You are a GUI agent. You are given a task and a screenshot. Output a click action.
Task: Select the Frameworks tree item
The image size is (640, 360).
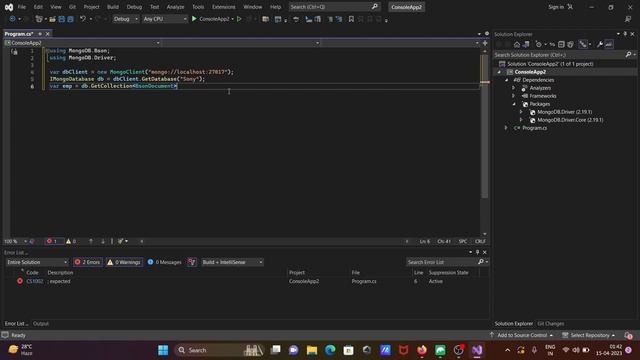pyautogui.click(x=542, y=96)
